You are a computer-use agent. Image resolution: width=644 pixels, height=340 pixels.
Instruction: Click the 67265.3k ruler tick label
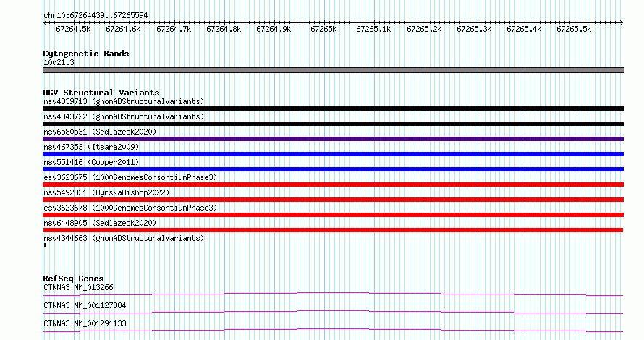(474, 29)
